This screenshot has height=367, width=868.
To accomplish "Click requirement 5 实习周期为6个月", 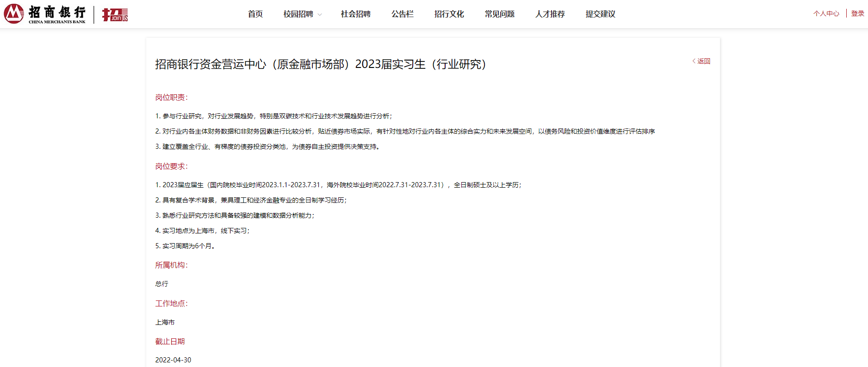I will click(x=185, y=246).
